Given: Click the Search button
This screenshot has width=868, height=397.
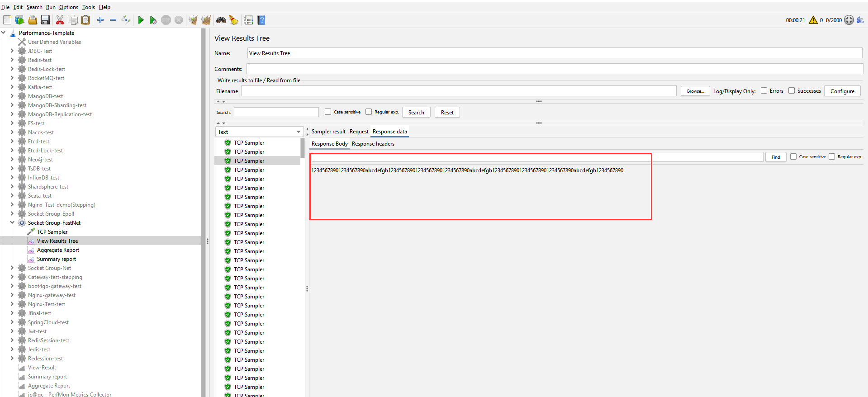Looking at the screenshot, I should (416, 112).
